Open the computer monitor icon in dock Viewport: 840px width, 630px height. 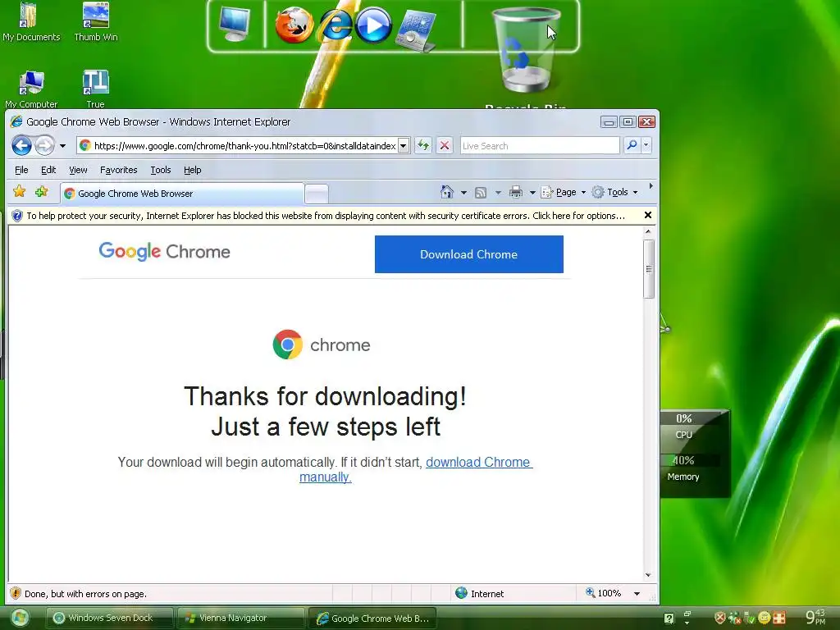coord(235,25)
